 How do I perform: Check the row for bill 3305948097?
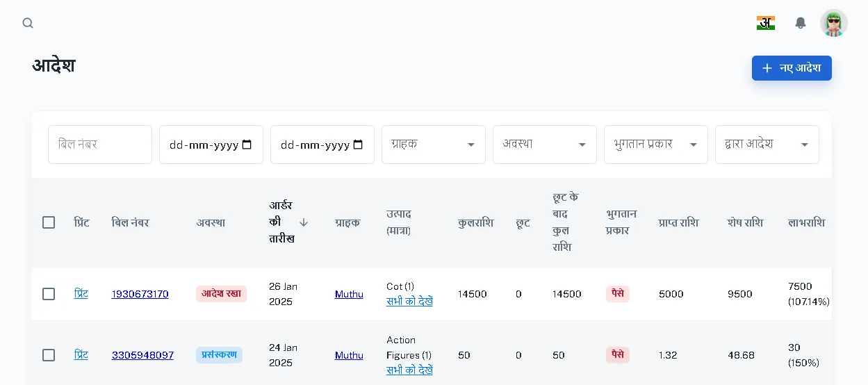click(49, 355)
